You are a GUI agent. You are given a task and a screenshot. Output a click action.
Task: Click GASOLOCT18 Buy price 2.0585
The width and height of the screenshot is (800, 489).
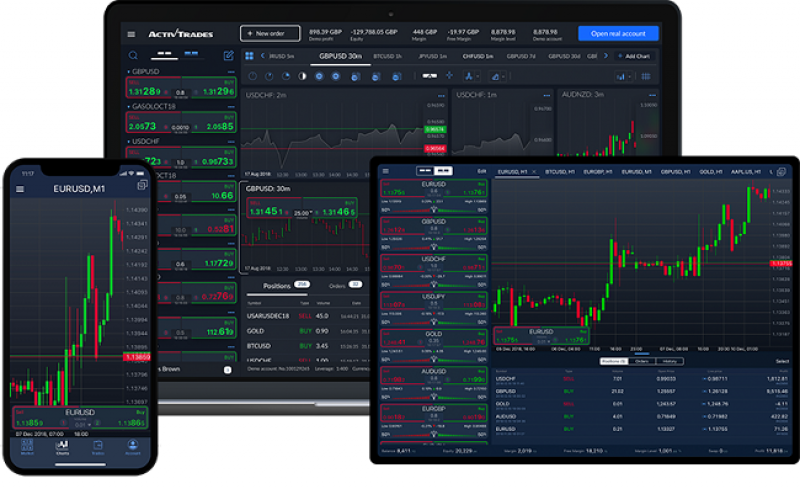click(209, 122)
